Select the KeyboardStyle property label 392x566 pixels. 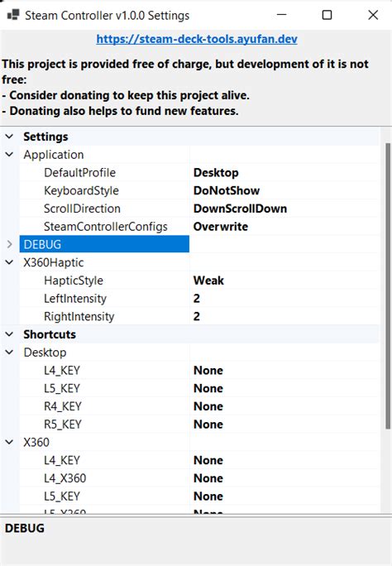click(81, 190)
